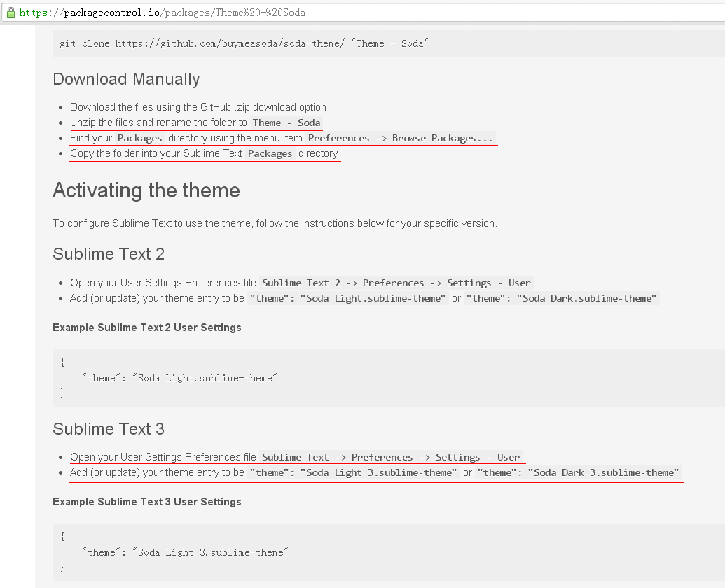Click "theme": "Soda Dark 3.sublime-theme" inline code
The width and height of the screenshot is (725, 588).
coord(579,473)
